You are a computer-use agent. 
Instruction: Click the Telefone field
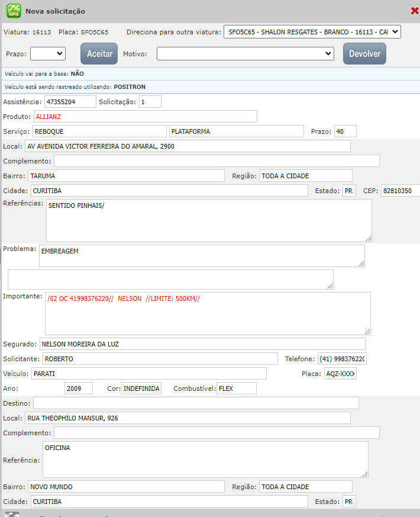point(342,359)
